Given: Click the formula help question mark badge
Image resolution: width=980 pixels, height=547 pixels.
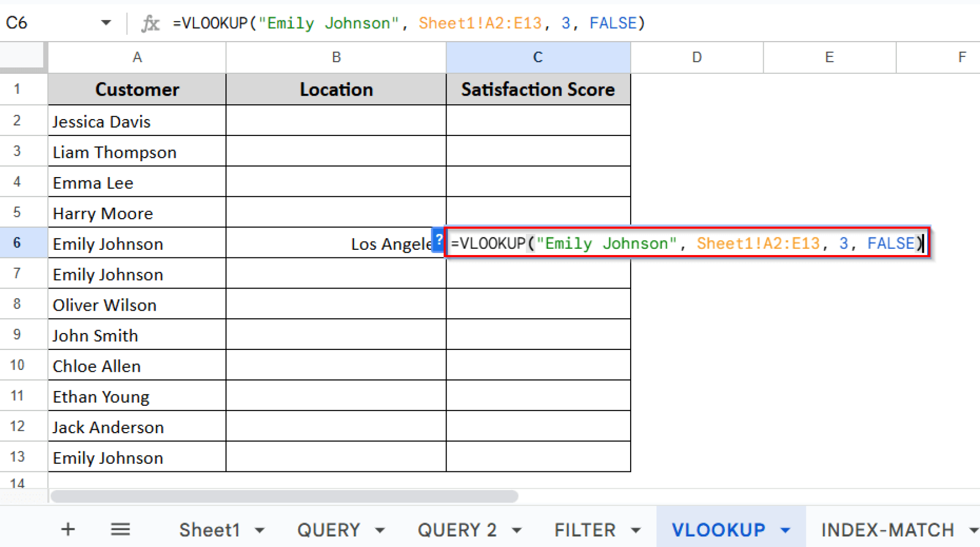Looking at the screenshot, I should pos(438,239).
